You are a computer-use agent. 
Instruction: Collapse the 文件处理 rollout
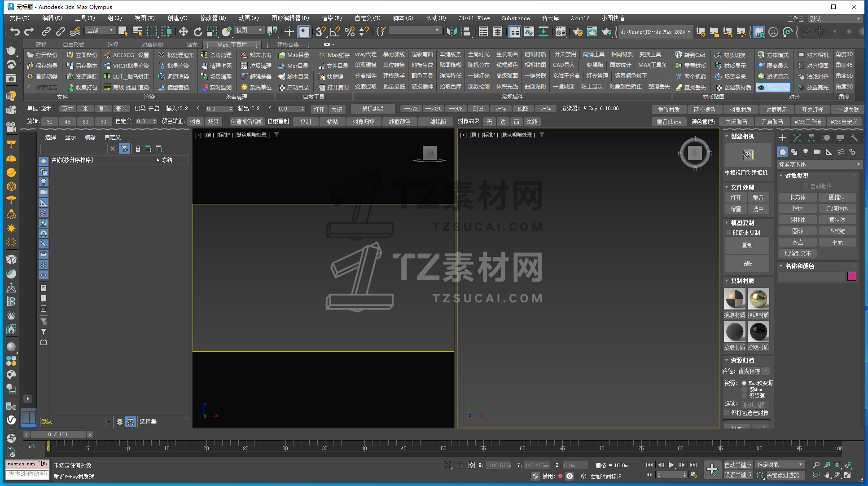(727, 187)
